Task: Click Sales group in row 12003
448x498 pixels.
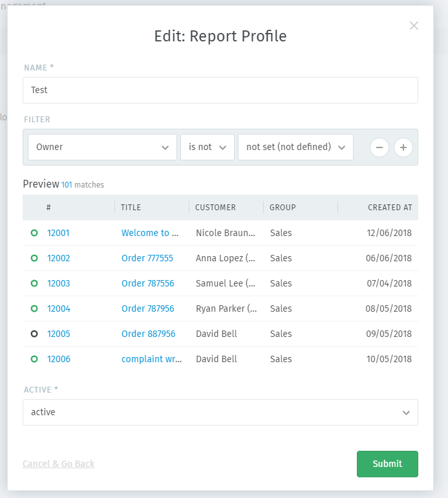Action: (x=281, y=283)
